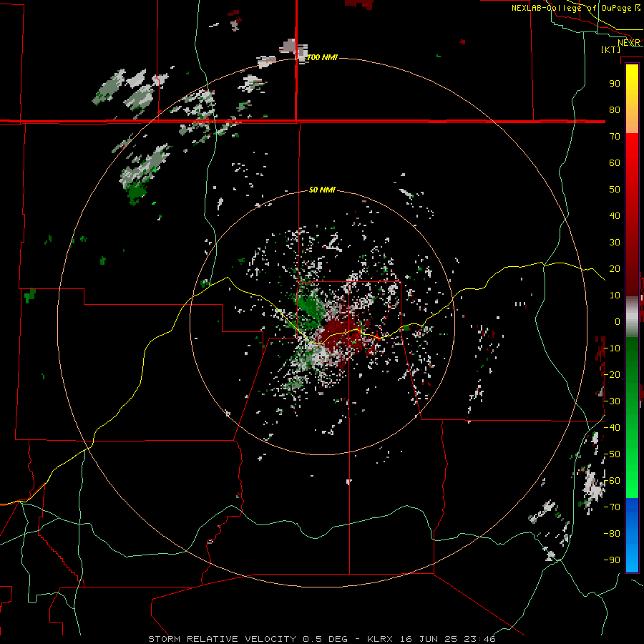Screen dimensions: 644x644
Task: Click the 10 value on velocity scale
Action: pos(615,296)
